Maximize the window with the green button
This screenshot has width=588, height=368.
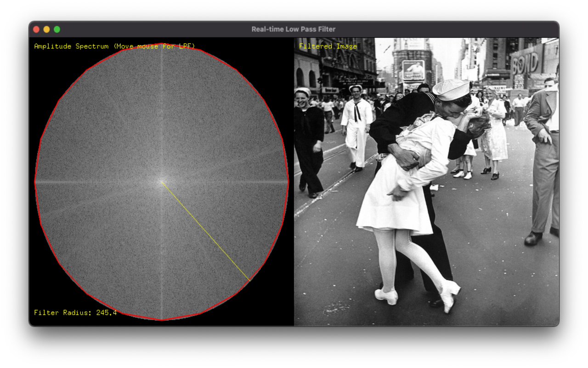(x=57, y=29)
